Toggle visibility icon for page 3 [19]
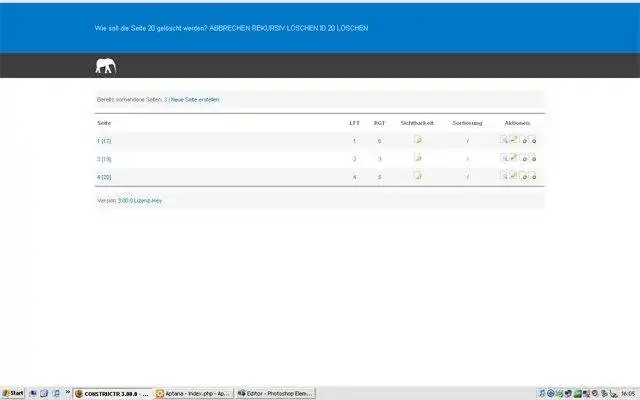This screenshot has width=640, height=400. 418,158
